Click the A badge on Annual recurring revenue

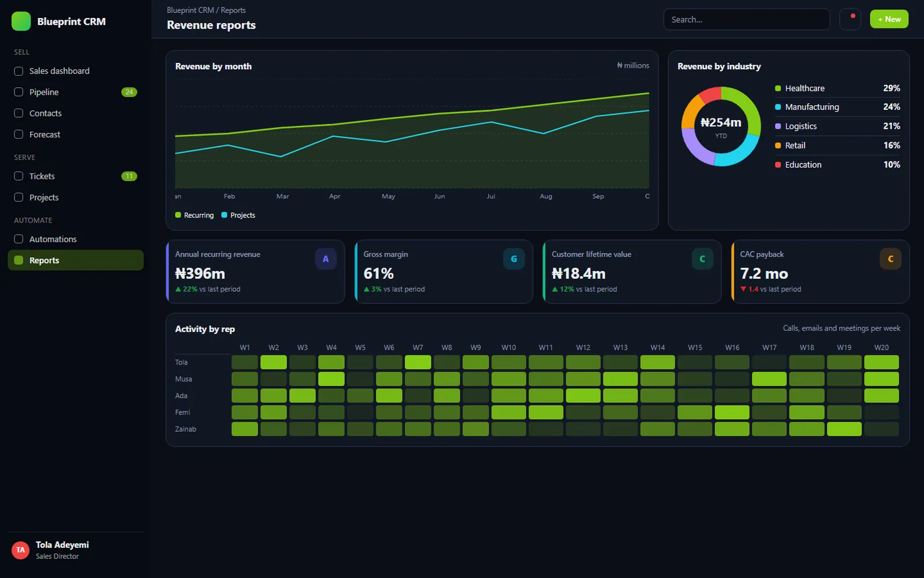point(326,259)
